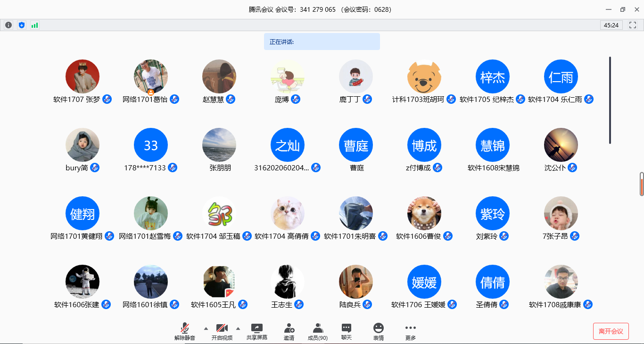Click the meeting info icon top left

coord(8,25)
